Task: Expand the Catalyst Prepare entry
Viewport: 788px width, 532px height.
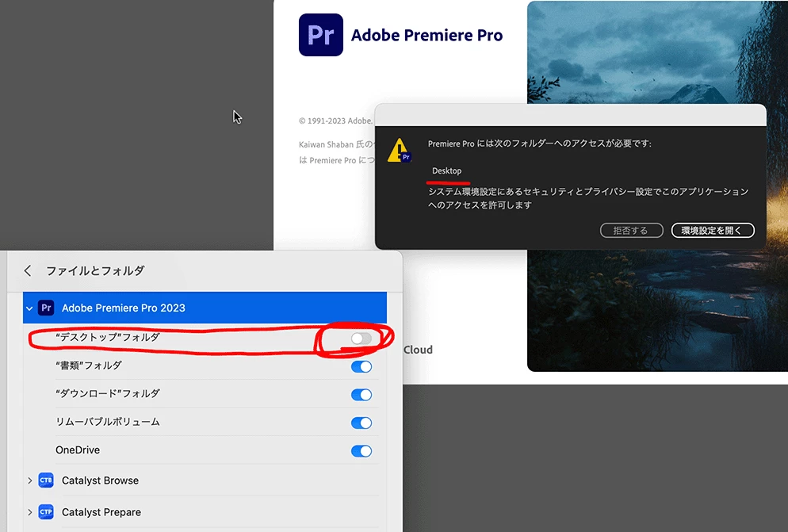Action: tap(29, 512)
